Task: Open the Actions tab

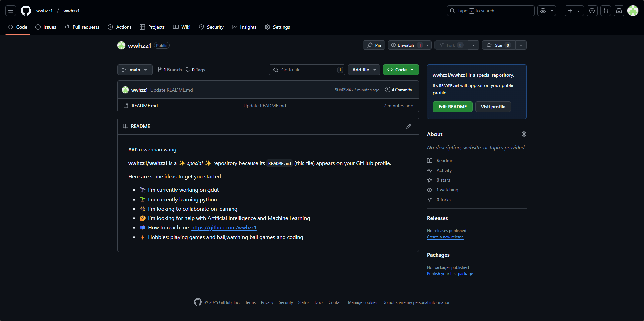Action: tap(120, 27)
